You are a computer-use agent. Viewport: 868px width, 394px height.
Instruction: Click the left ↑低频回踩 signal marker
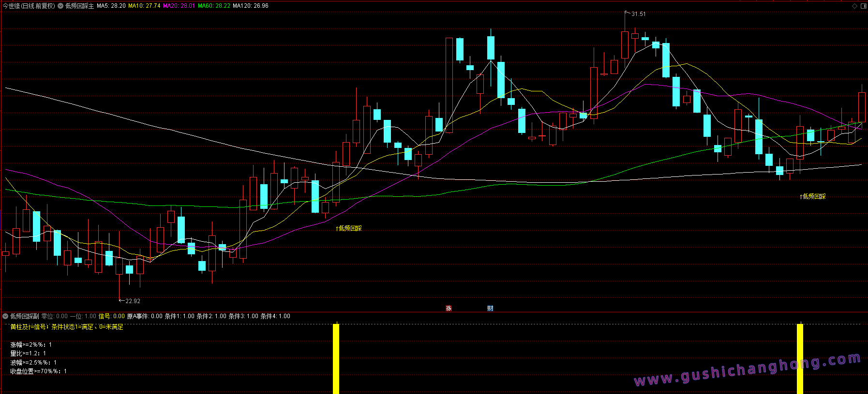tap(349, 228)
